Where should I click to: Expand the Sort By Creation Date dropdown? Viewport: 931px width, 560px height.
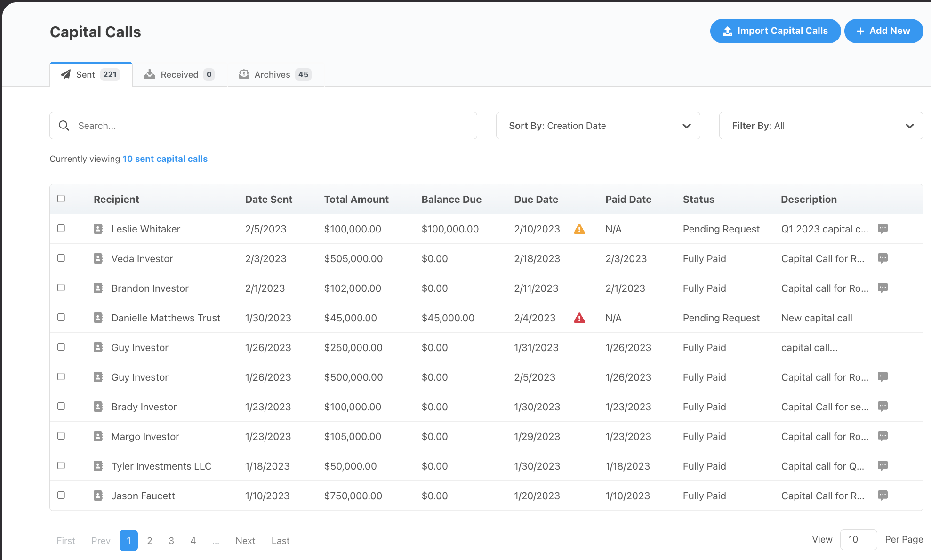(598, 126)
